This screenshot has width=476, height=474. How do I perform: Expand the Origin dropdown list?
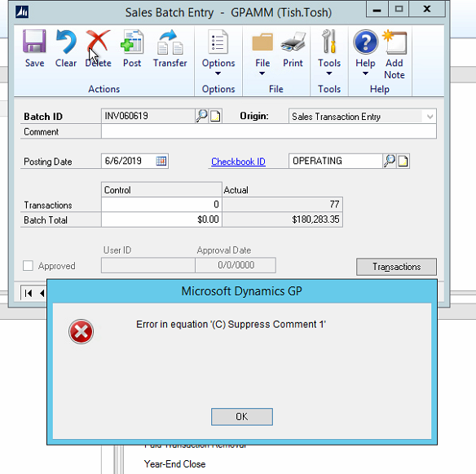coord(430,117)
